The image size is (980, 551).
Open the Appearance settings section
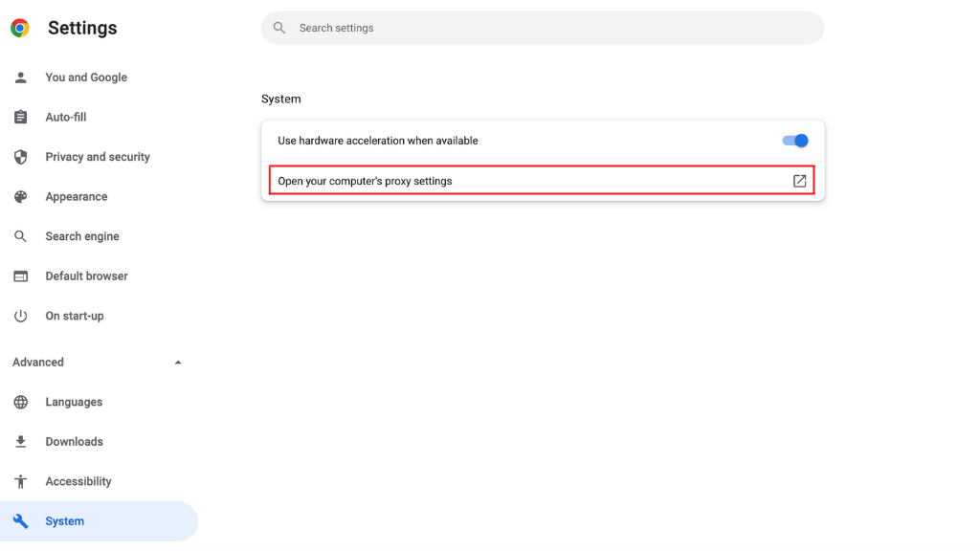[77, 196]
